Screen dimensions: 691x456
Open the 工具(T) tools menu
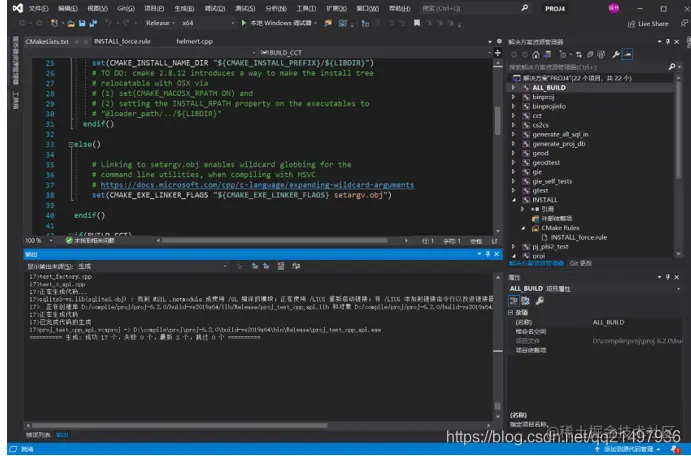pyautogui.click(x=306, y=8)
